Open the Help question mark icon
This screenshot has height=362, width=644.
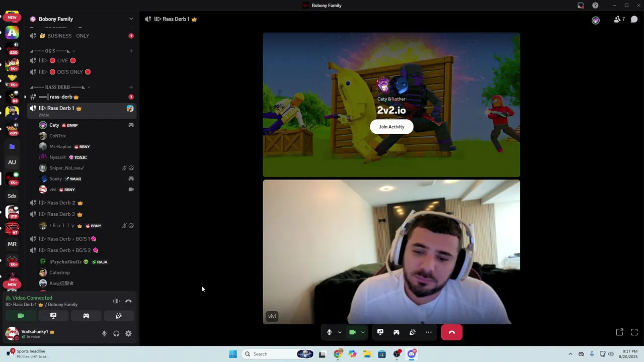click(x=595, y=6)
